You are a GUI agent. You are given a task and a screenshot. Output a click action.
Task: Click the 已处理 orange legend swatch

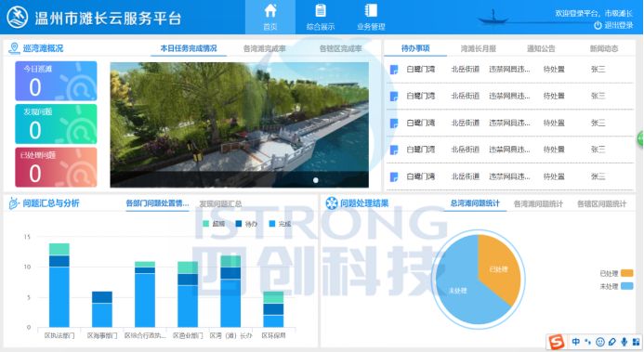(626, 273)
